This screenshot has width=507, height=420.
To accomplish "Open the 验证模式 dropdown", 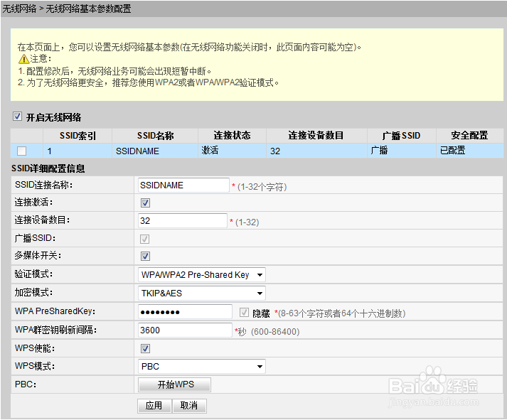I will tap(202, 275).
